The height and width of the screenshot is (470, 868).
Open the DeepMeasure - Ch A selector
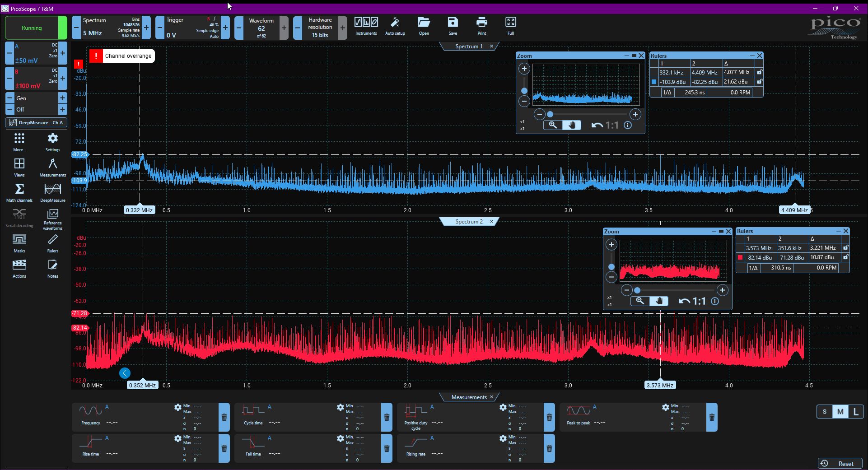[x=36, y=122]
